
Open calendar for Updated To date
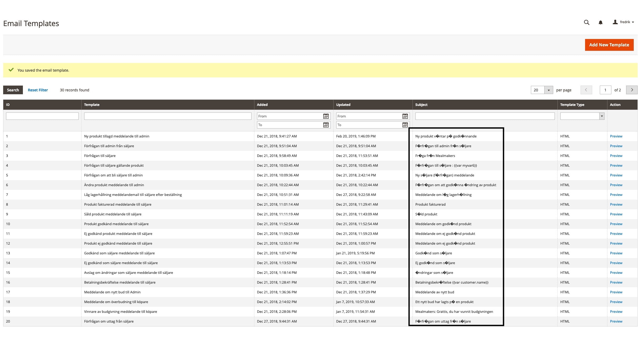[405, 125]
